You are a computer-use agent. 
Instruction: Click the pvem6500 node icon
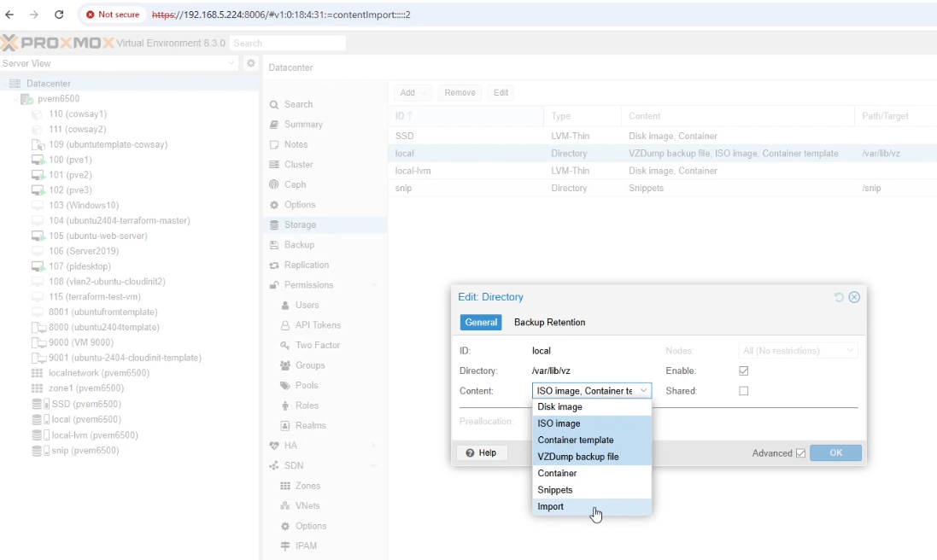(26, 98)
